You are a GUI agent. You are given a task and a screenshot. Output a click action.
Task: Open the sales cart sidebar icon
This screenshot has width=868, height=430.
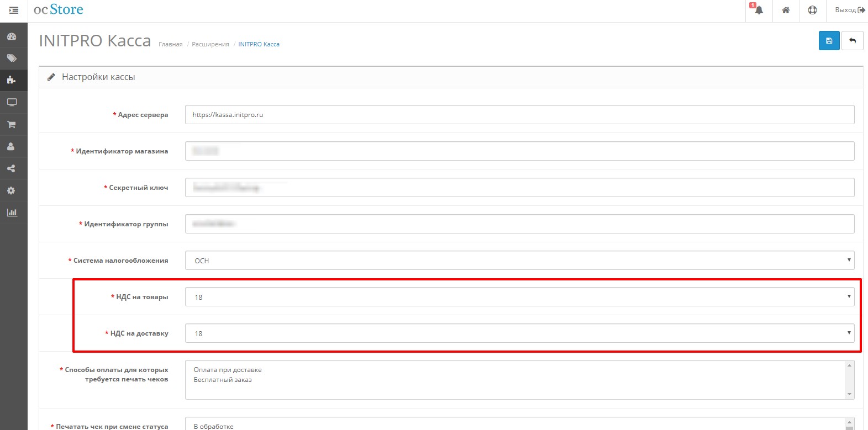12,124
